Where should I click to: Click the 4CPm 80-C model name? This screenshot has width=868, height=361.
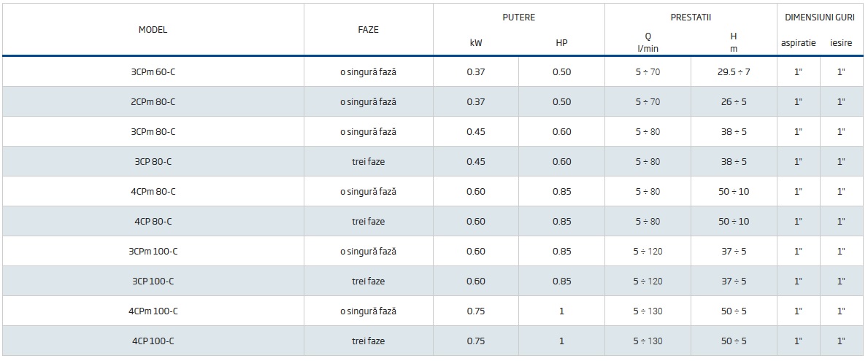pos(153,192)
